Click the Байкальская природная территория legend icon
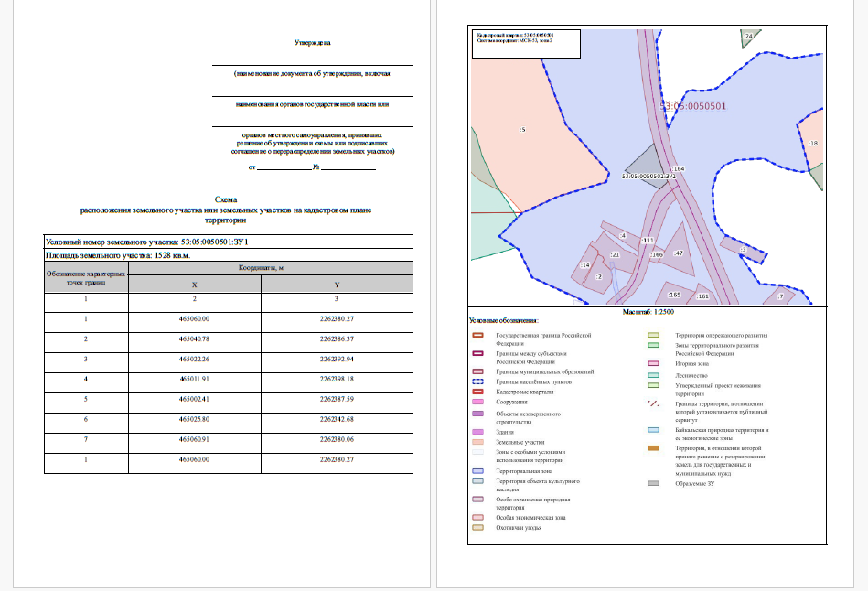The image size is (868, 591). point(653,430)
